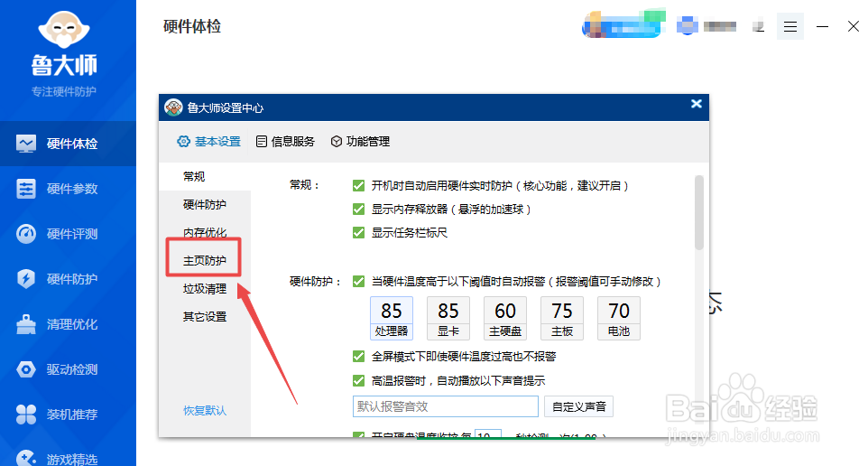This screenshot has height=466, width=868.
Task: Open the main hamburger menu icon
Action: tap(790, 26)
